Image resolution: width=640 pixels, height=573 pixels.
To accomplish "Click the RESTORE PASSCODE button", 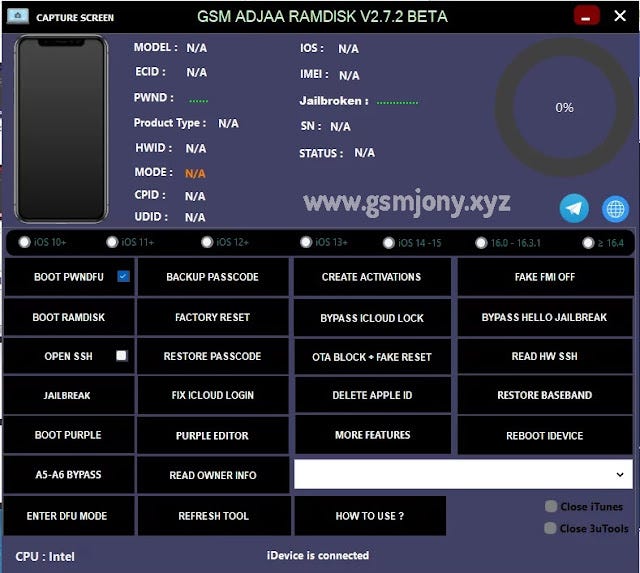I will click(x=213, y=356).
